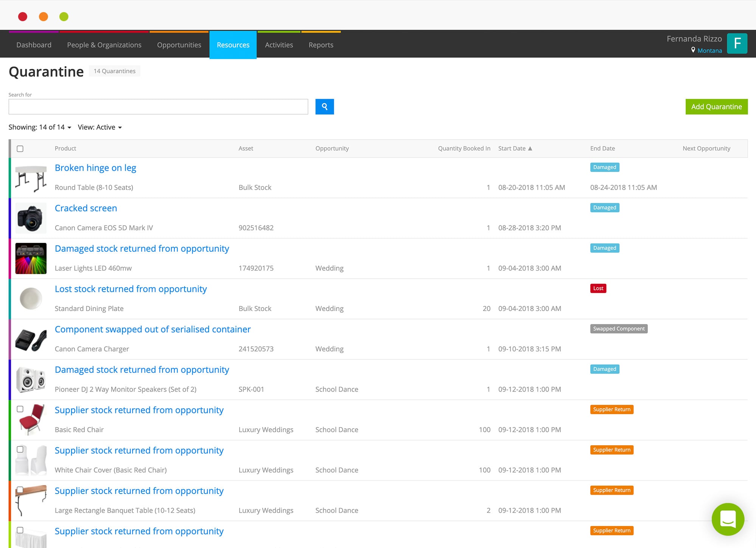The height and width of the screenshot is (548, 756).
Task: Open the View: Active dropdown
Action: 100,127
